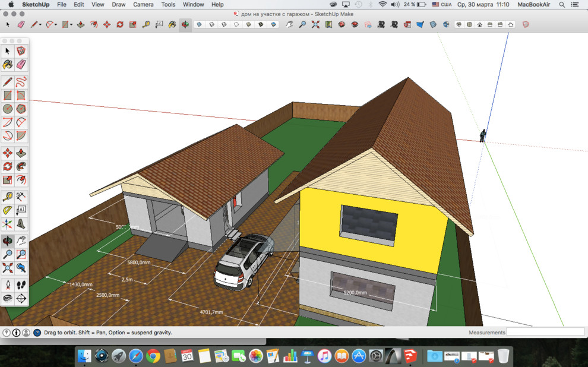Choose the Protractor tool in side palette

point(8,210)
